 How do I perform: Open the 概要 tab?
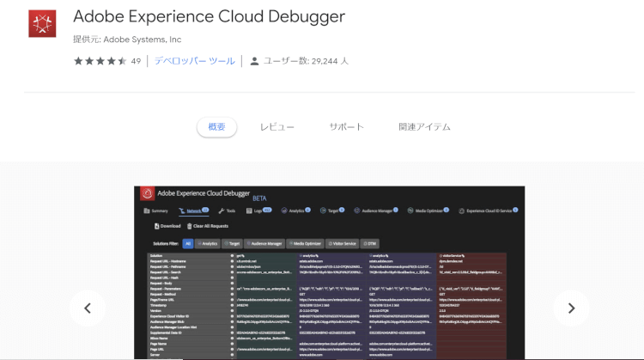(216, 127)
